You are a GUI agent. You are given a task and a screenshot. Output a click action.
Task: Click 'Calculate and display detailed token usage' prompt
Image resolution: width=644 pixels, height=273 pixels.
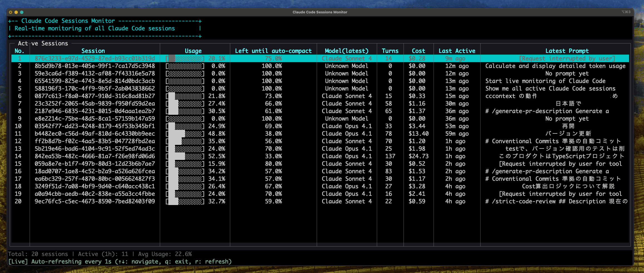pos(555,66)
